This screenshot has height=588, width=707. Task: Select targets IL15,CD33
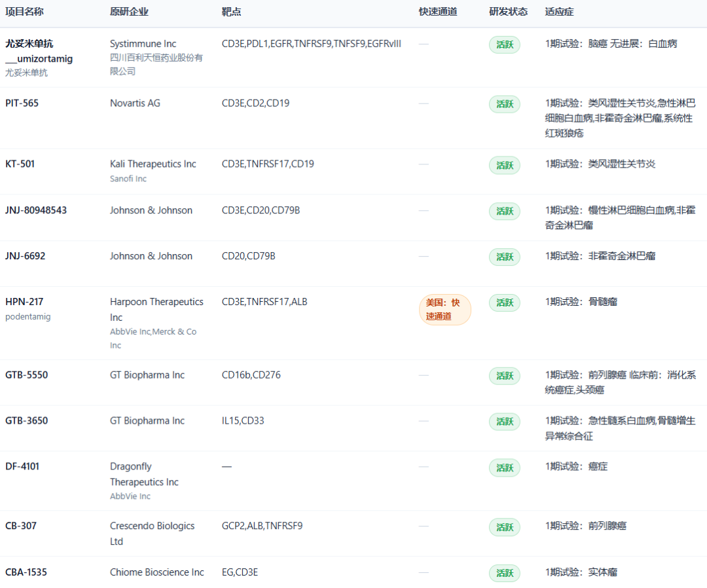click(x=243, y=421)
